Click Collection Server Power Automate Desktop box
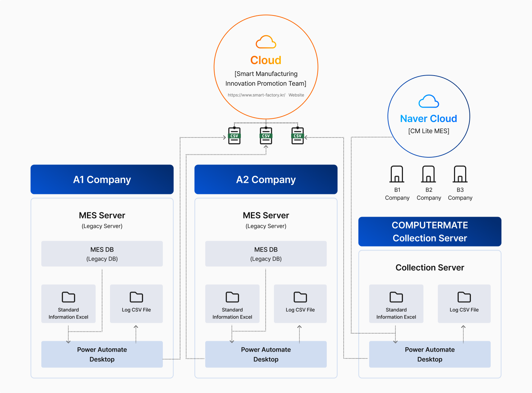This screenshot has width=532, height=393. 430,354
